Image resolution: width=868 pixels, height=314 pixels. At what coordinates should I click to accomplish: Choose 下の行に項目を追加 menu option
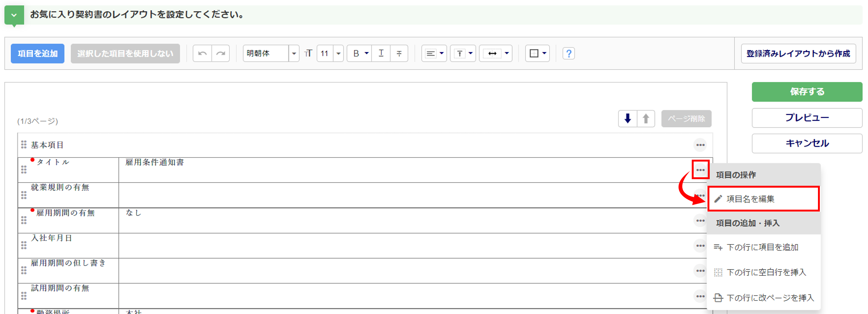click(763, 247)
